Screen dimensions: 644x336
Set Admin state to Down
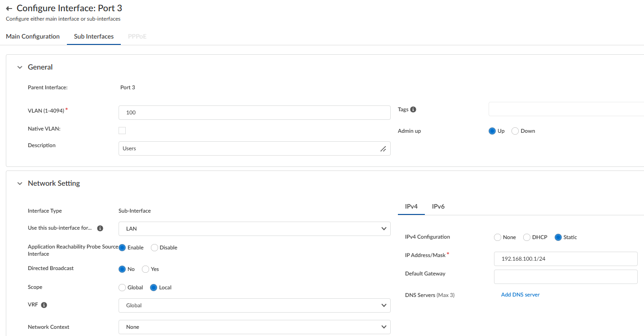coord(515,131)
